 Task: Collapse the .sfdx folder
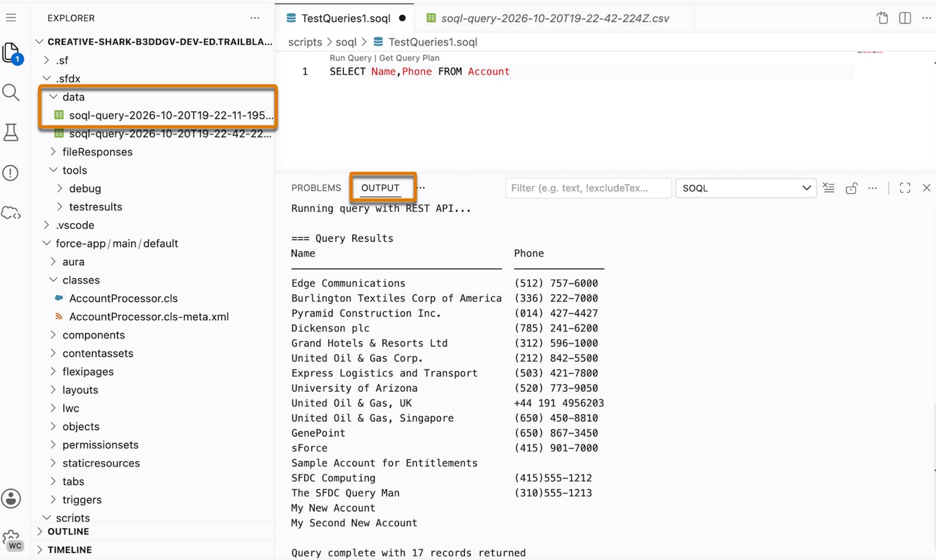click(153, 79)
